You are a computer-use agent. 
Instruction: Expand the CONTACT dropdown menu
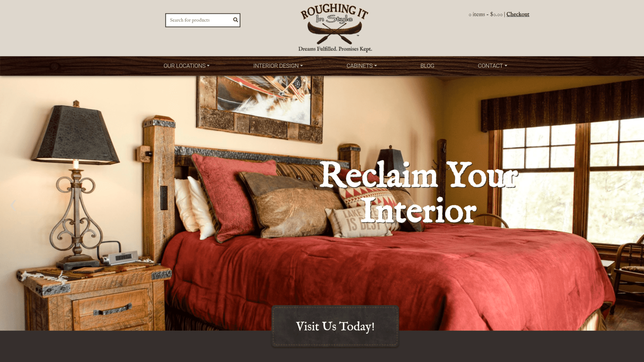coord(492,65)
